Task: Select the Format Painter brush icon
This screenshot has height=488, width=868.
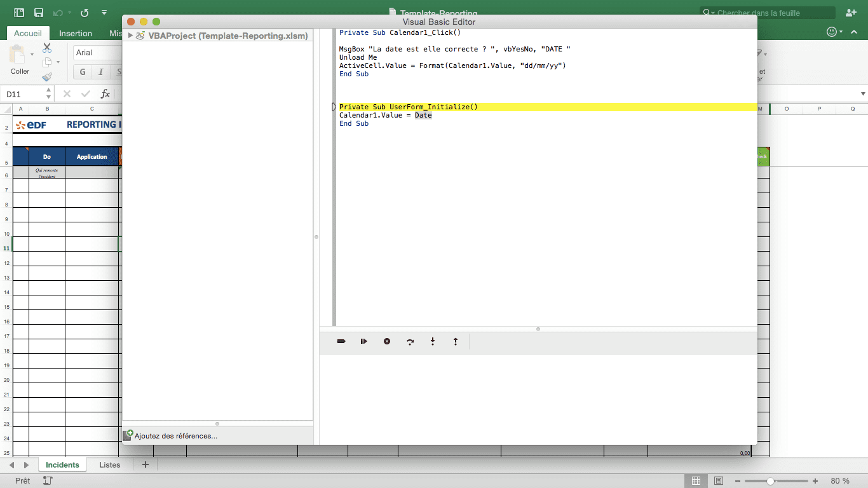Action: (47, 77)
